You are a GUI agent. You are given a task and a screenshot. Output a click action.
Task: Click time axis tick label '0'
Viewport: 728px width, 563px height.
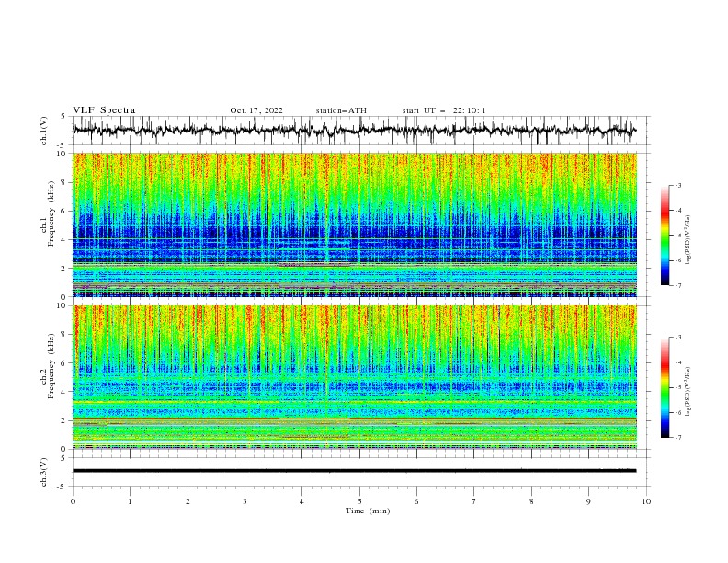(x=73, y=501)
